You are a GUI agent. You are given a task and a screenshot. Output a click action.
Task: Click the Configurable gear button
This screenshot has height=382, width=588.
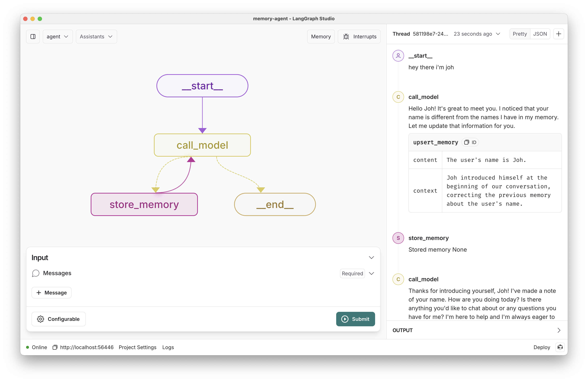point(58,319)
